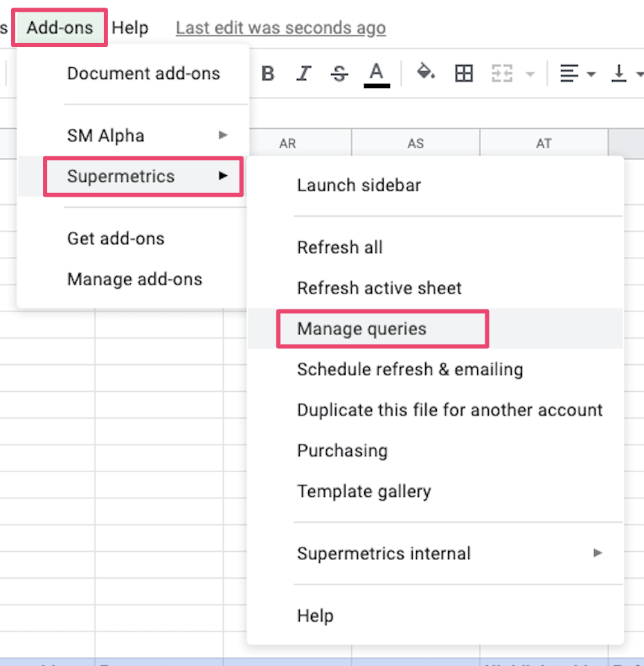644x666 pixels.
Task: Open Help in the Supermetrics submenu
Action: 436,615
